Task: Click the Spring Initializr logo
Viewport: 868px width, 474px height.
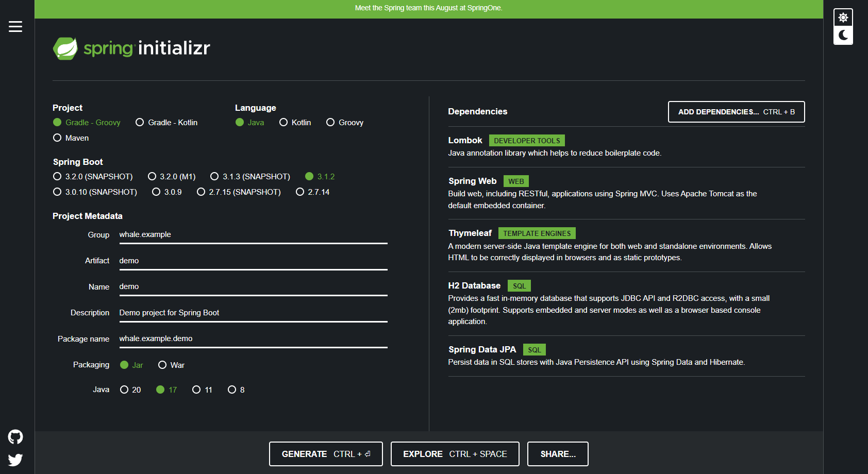Action: pyautogui.click(x=131, y=48)
